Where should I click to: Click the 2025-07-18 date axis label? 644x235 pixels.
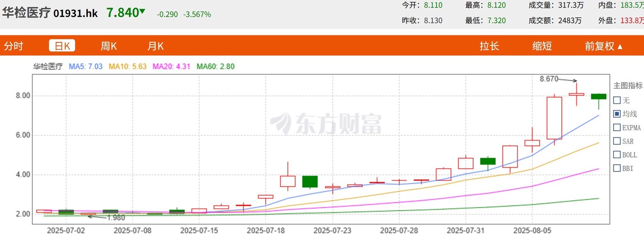pos(266,230)
